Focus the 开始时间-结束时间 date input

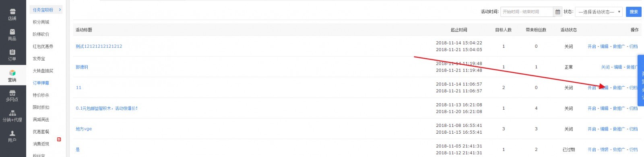[527, 12]
